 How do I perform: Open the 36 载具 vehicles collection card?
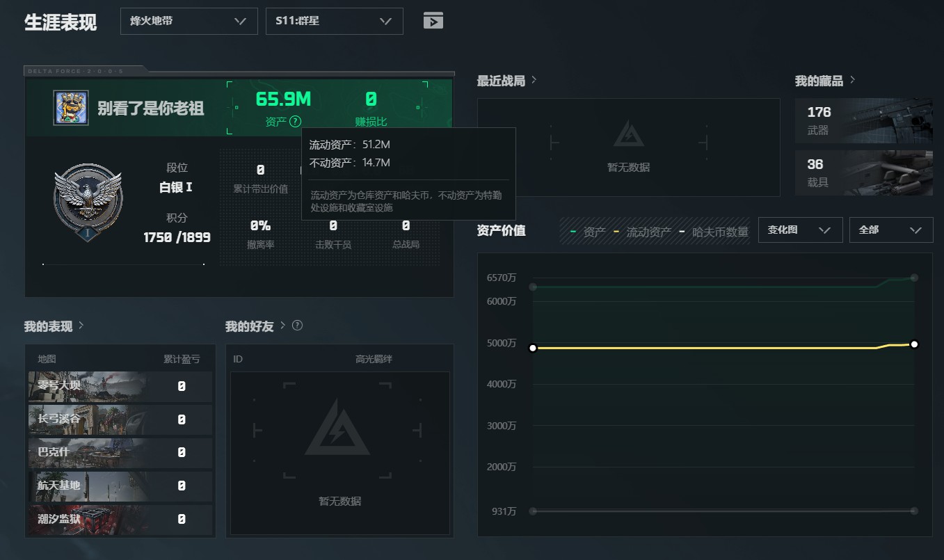(864, 173)
